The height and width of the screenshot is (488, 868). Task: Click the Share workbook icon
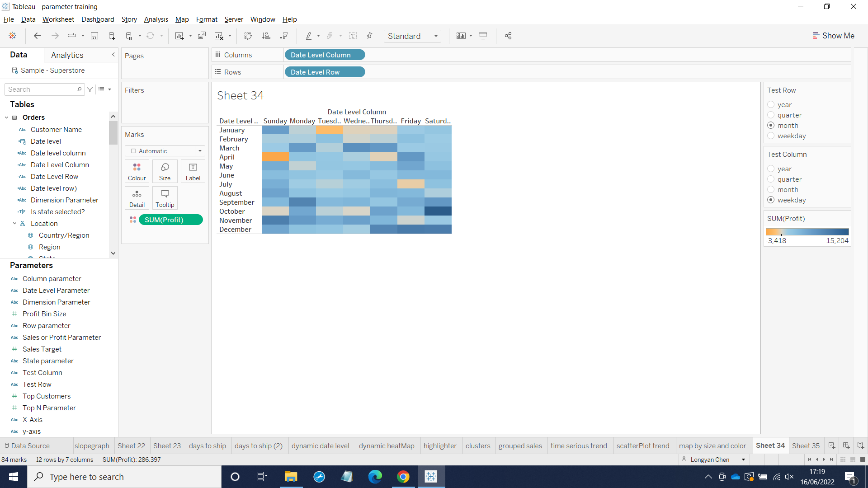click(x=508, y=36)
